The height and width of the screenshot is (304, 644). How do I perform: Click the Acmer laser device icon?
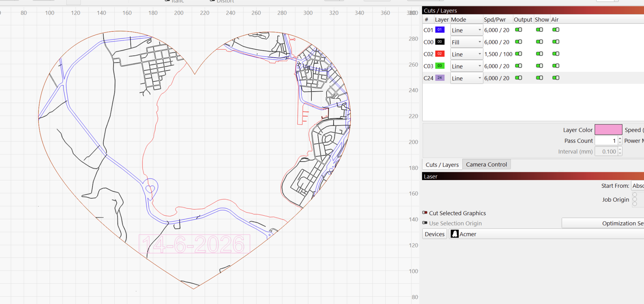[x=455, y=234]
